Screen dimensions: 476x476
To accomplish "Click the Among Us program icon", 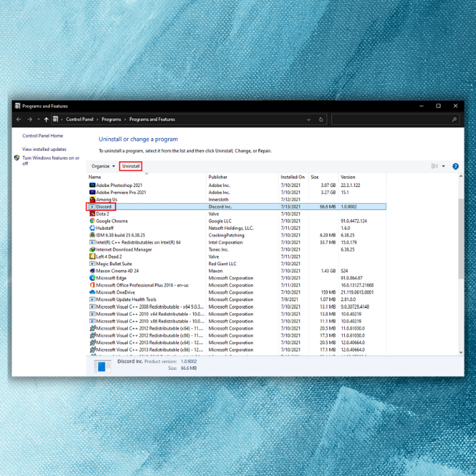I will click(x=92, y=199).
